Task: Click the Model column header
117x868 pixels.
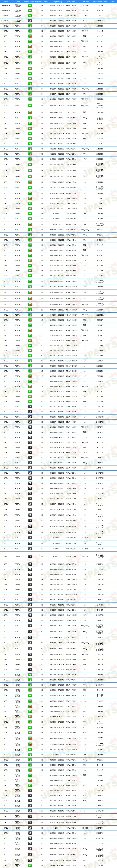Action: 18,2
